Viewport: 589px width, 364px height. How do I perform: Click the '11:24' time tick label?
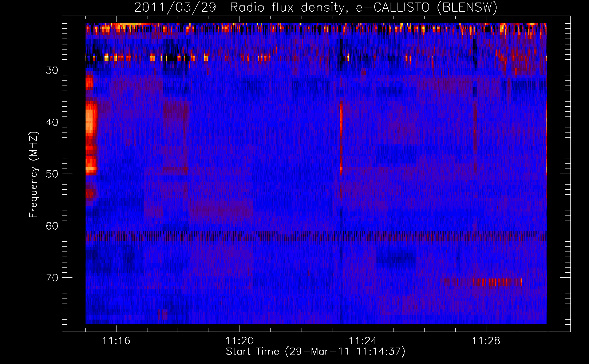363,341
